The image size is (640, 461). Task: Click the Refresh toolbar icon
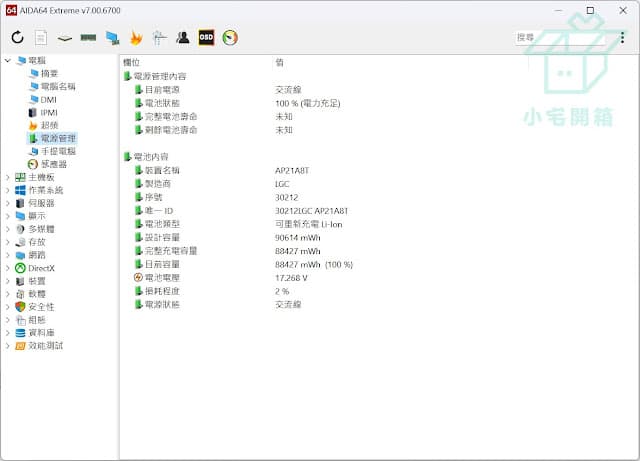[x=17, y=38]
